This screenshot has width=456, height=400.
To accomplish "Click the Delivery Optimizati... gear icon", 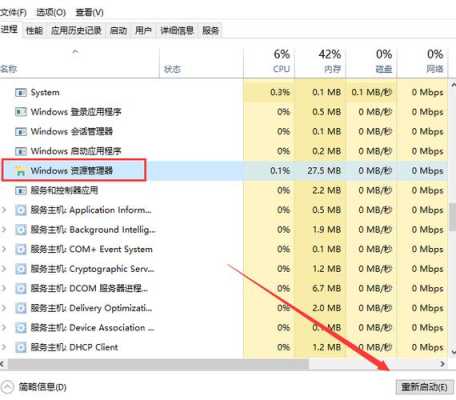I will (21, 308).
